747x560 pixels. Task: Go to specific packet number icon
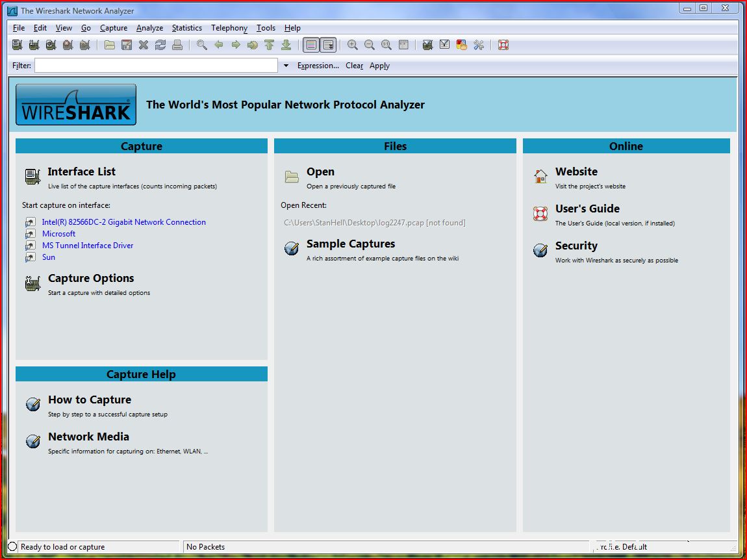click(253, 45)
